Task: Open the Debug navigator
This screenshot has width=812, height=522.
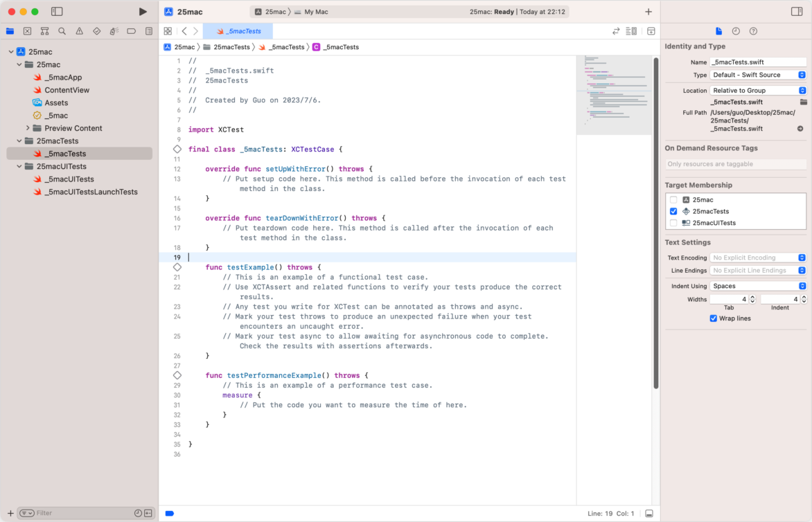Action: coord(114,31)
